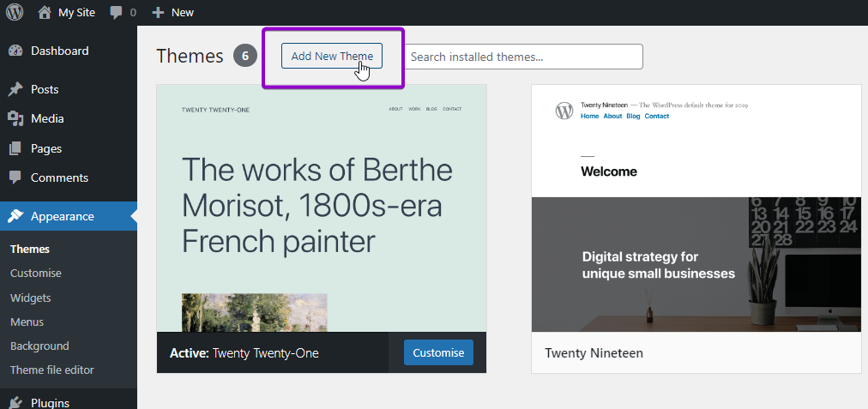The image size is (868, 409).
Task: Click WORK in Twenty Twenty-One preview nav
Action: (x=414, y=109)
